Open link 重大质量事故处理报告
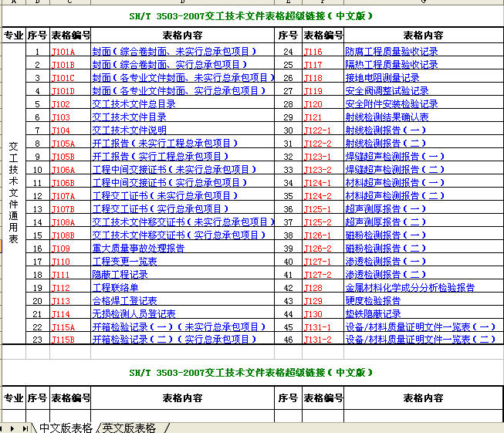504x433 pixels. click(x=138, y=249)
